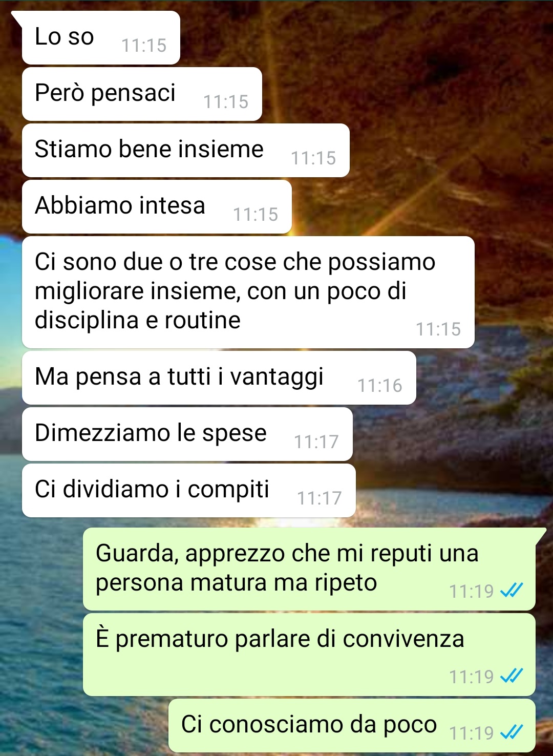This screenshot has height=756, width=553.
Task: Click 11:17 timestamp beside 'Dimezziamo le spese'
Action: tap(316, 442)
